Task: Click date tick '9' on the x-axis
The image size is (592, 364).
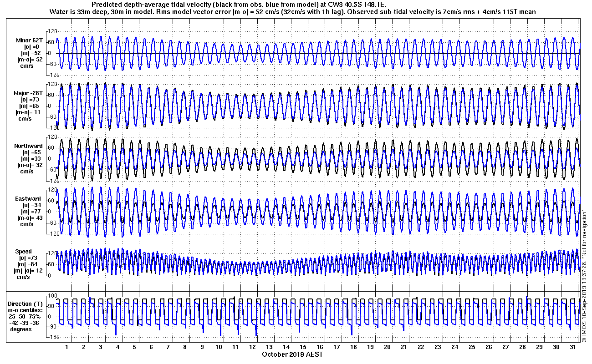Action: [x=202, y=347]
